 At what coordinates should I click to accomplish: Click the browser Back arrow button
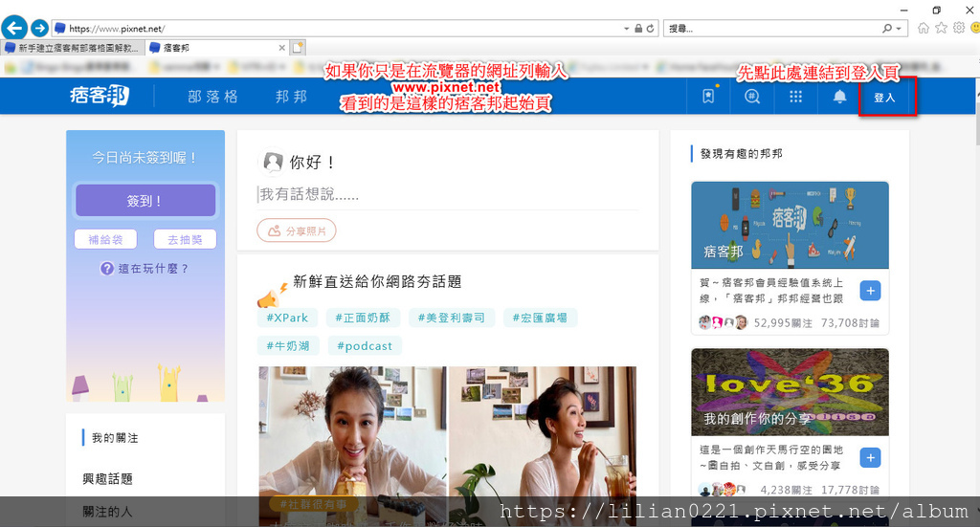(14, 28)
